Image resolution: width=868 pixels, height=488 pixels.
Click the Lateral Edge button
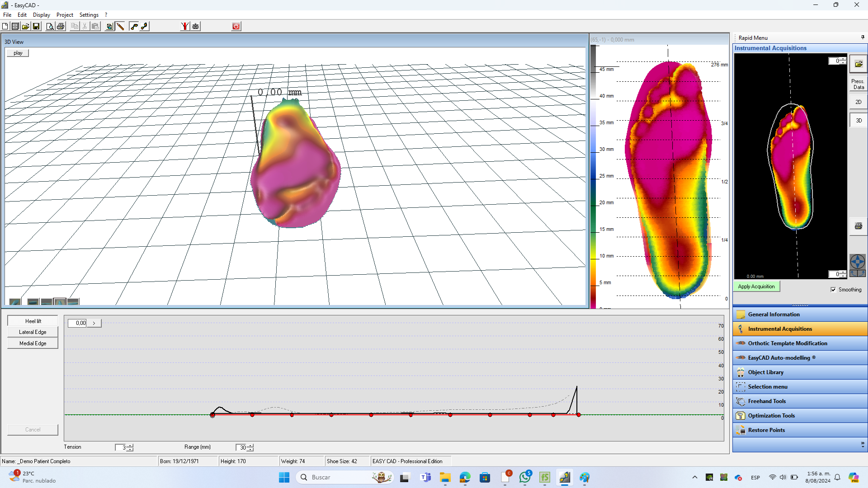click(33, 332)
